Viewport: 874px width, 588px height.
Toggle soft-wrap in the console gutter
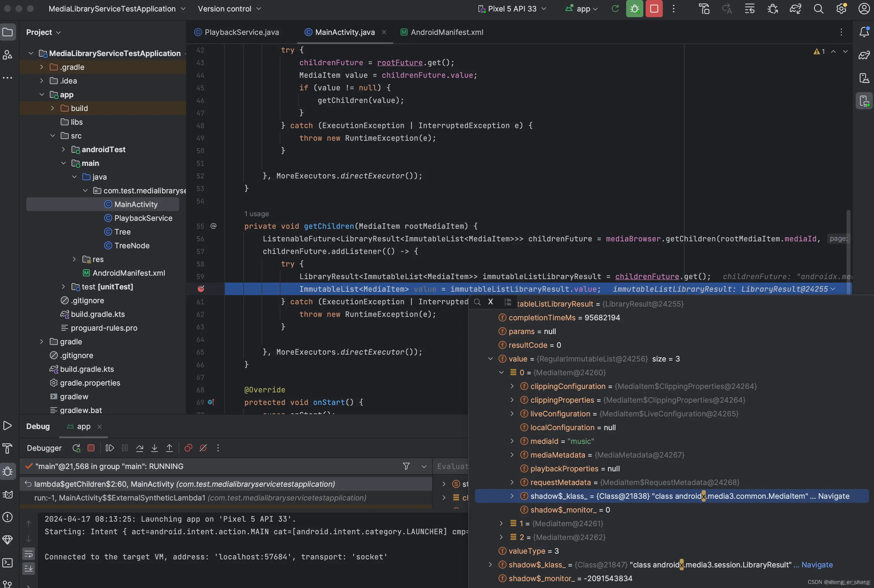tap(29, 554)
